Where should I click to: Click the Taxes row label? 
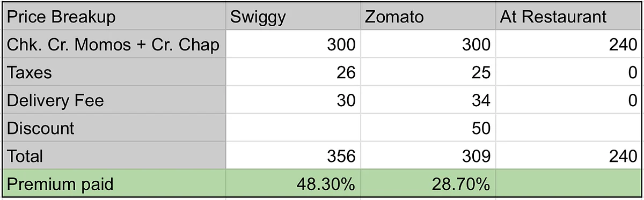pyautogui.click(x=114, y=72)
